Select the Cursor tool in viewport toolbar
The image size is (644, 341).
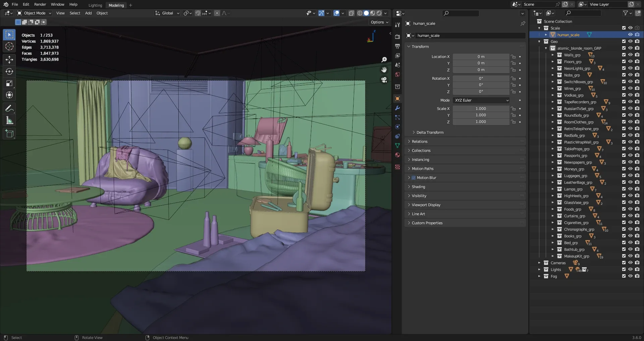coord(9,47)
